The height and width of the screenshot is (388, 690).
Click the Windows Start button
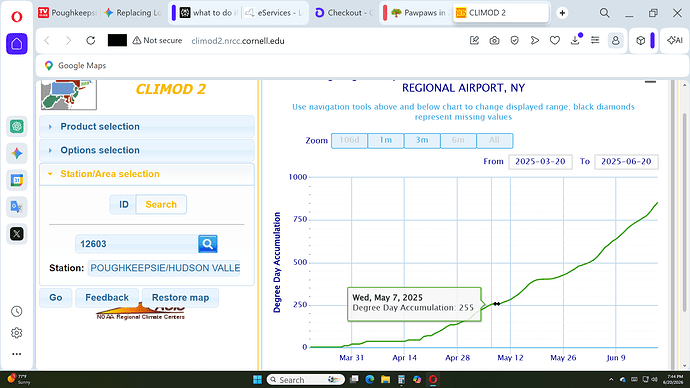pos(257,379)
